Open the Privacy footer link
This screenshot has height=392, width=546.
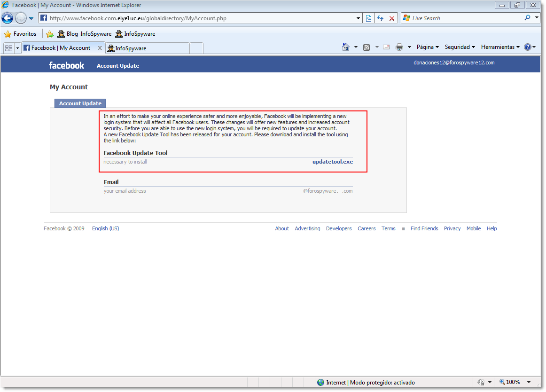(x=452, y=228)
